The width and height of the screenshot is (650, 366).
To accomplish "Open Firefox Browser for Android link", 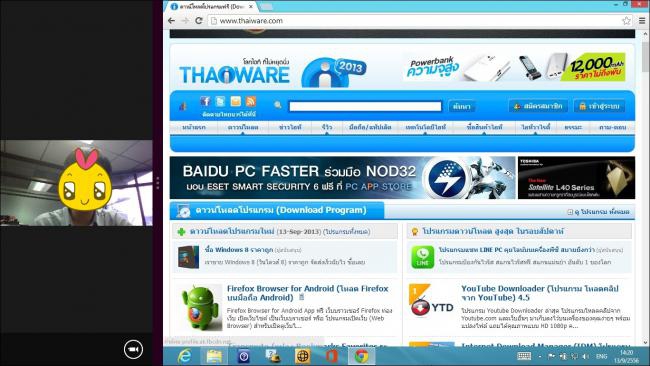I will (x=308, y=293).
